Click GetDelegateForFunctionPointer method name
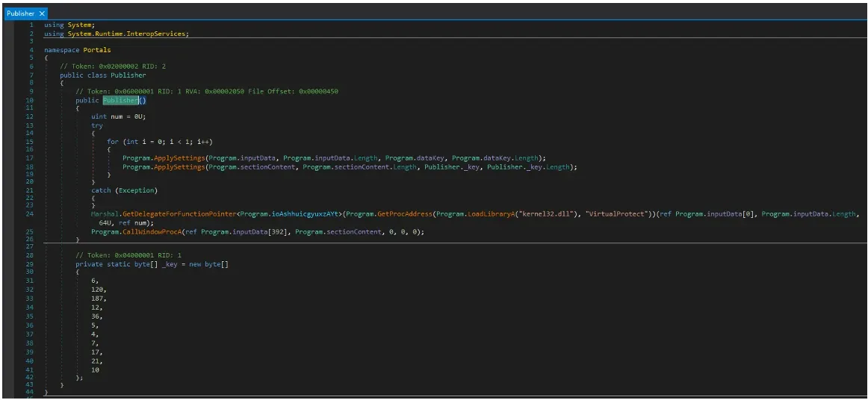 pyautogui.click(x=179, y=213)
